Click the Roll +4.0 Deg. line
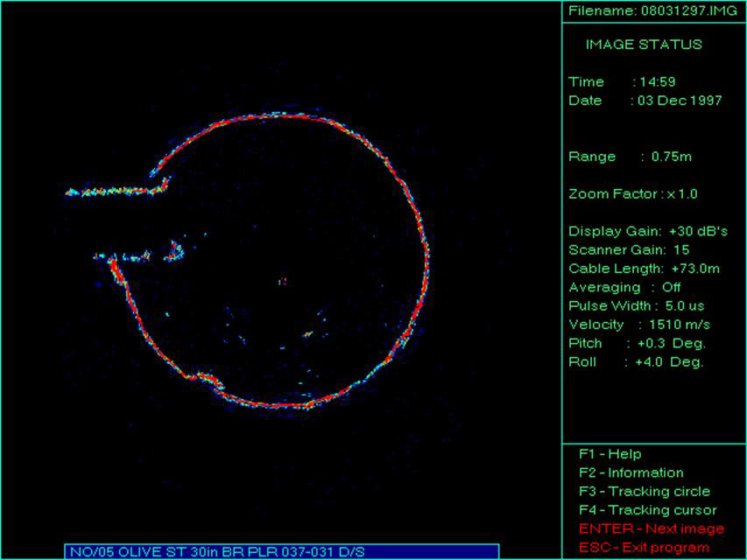 click(x=636, y=362)
